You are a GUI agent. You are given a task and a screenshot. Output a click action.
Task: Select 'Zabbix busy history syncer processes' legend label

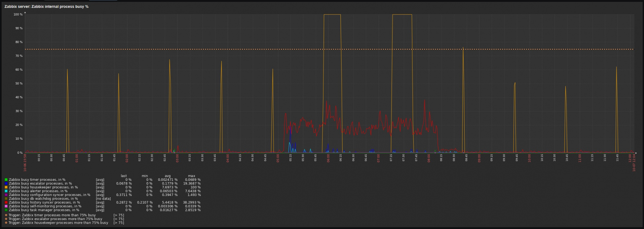click(x=44, y=203)
